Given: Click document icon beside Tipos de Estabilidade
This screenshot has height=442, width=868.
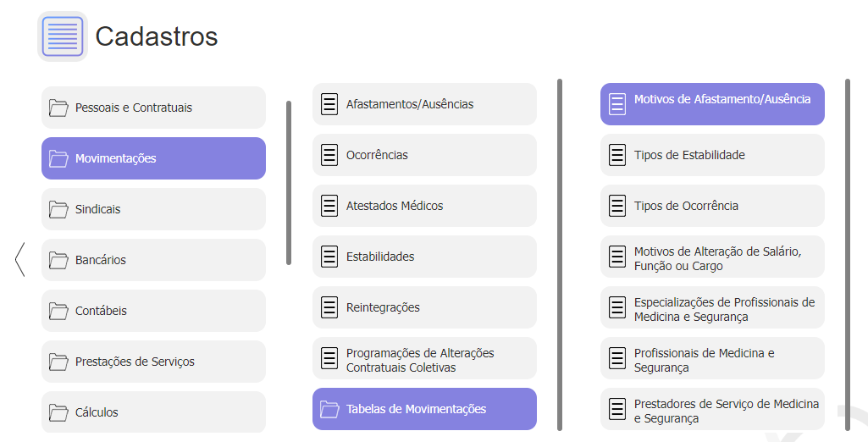Looking at the screenshot, I should click(x=617, y=155).
